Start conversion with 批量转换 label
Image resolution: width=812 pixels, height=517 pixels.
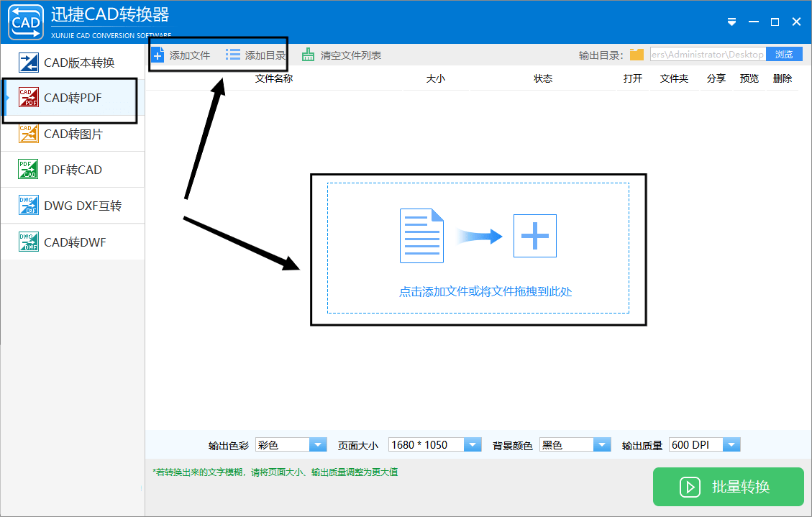741,487
